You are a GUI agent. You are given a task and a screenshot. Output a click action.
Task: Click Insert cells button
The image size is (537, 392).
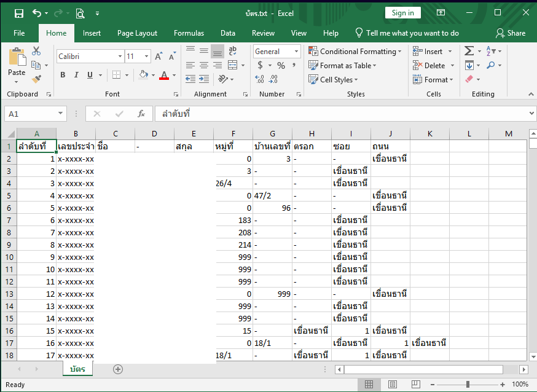[428, 52]
